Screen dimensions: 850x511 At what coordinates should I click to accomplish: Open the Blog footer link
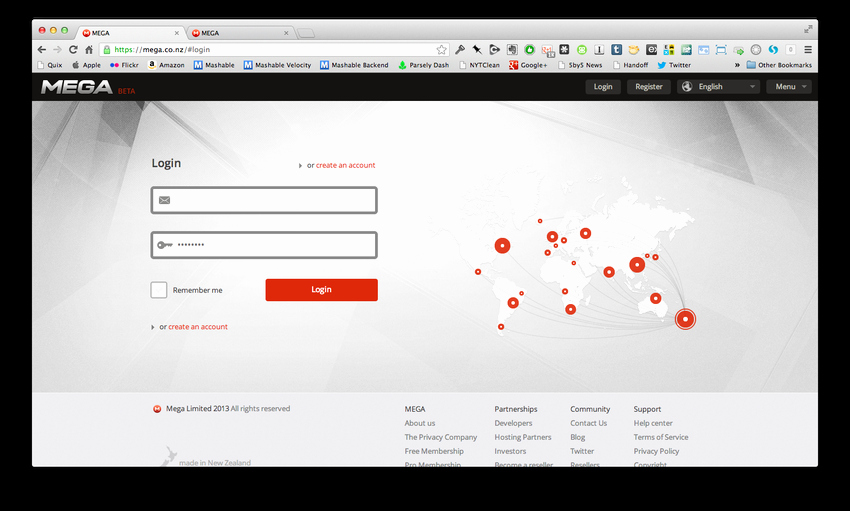[x=578, y=437]
